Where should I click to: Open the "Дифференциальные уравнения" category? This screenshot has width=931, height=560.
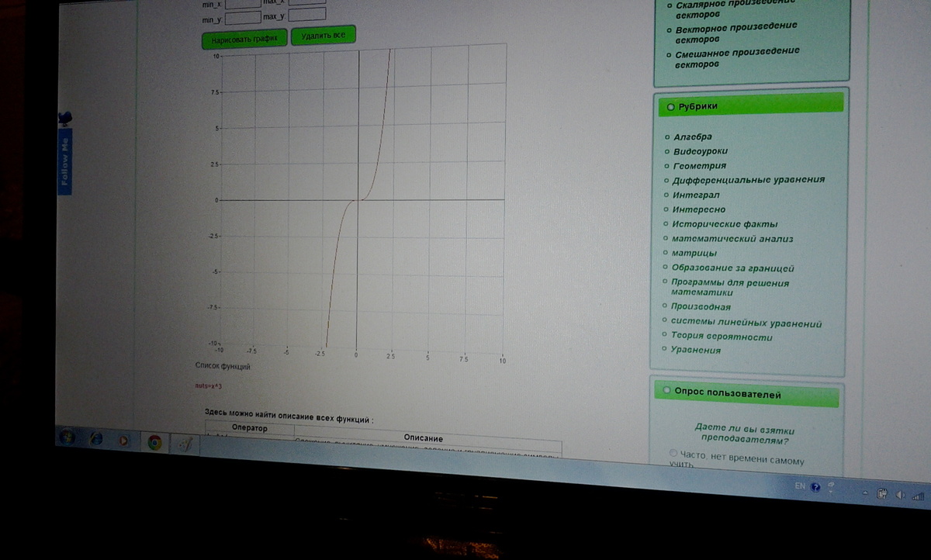pyautogui.click(x=749, y=180)
